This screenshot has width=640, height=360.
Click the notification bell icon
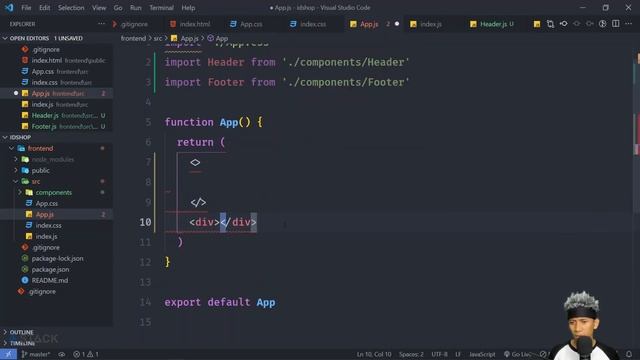[x=629, y=354]
